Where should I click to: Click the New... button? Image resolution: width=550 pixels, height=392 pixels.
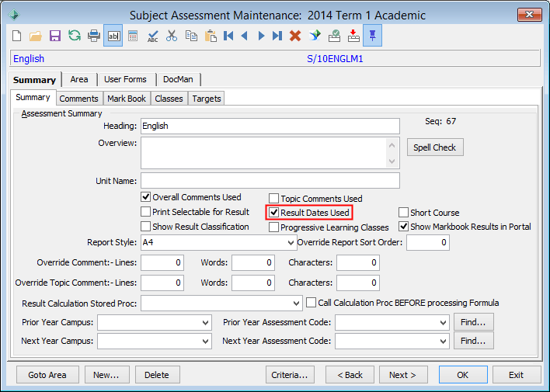tap(106, 375)
